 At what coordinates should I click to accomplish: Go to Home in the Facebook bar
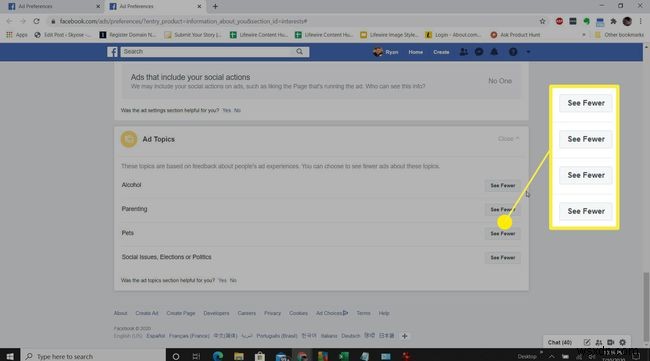click(x=415, y=52)
